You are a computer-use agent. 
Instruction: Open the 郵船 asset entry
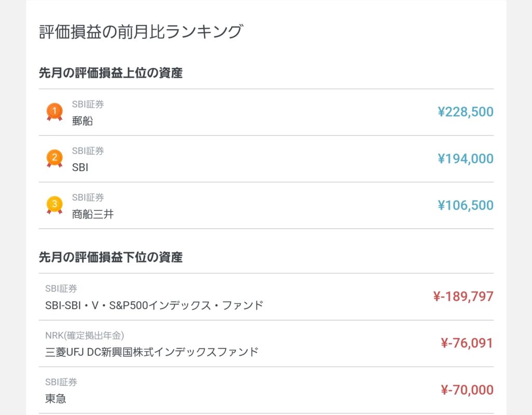[x=83, y=121]
